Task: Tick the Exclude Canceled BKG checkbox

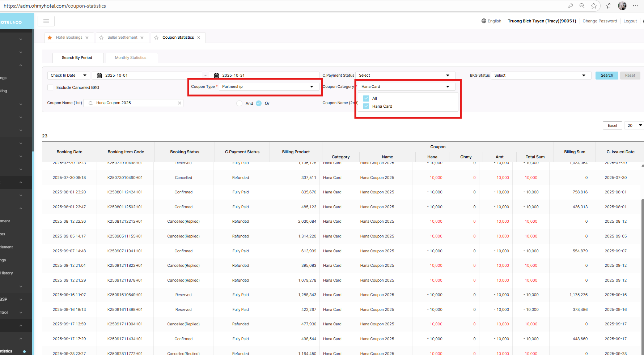Action: [51, 87]
